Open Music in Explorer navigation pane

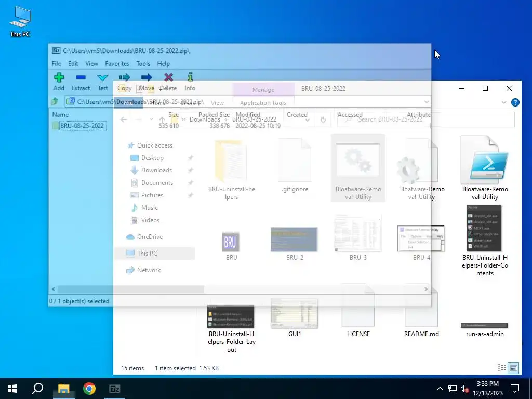click(149, 208)
